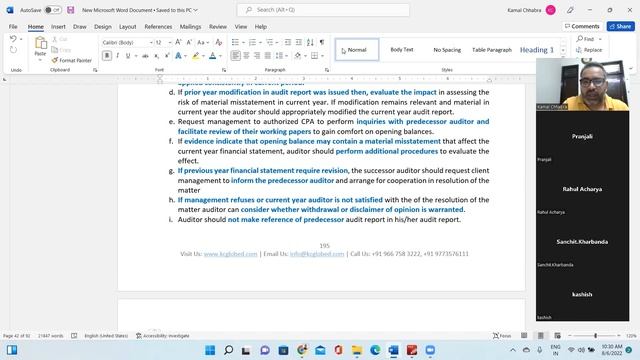This screenshot has width=640, height=360.
Task: Switch to the Draw tab
Action: point(80,27)
